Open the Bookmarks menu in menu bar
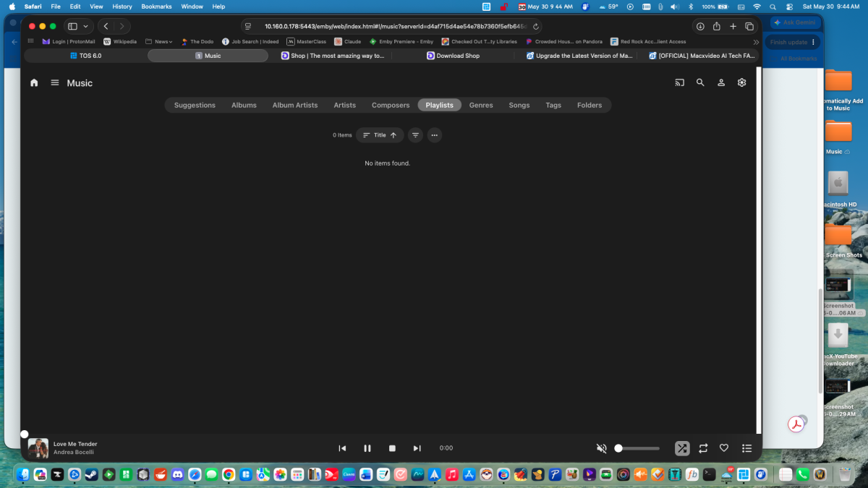Image resolution: width=868 pixels, height=488 pixels. 156,7
